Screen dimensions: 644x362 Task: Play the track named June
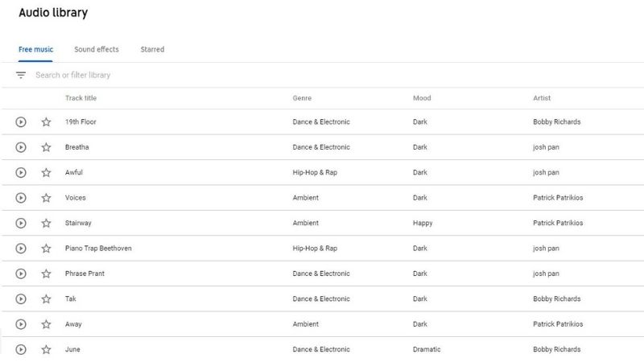(x=21, y=350)
